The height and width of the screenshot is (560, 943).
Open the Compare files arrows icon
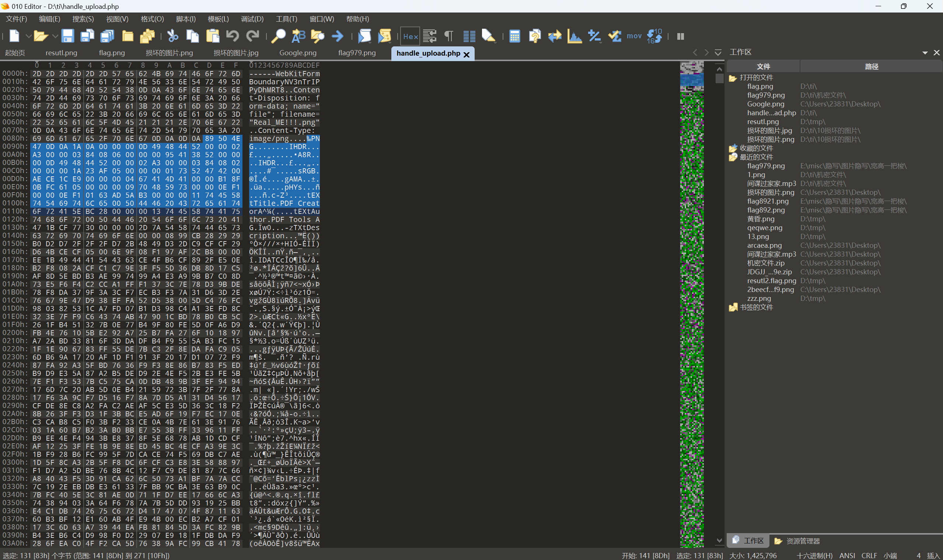(x=555, y=36)
